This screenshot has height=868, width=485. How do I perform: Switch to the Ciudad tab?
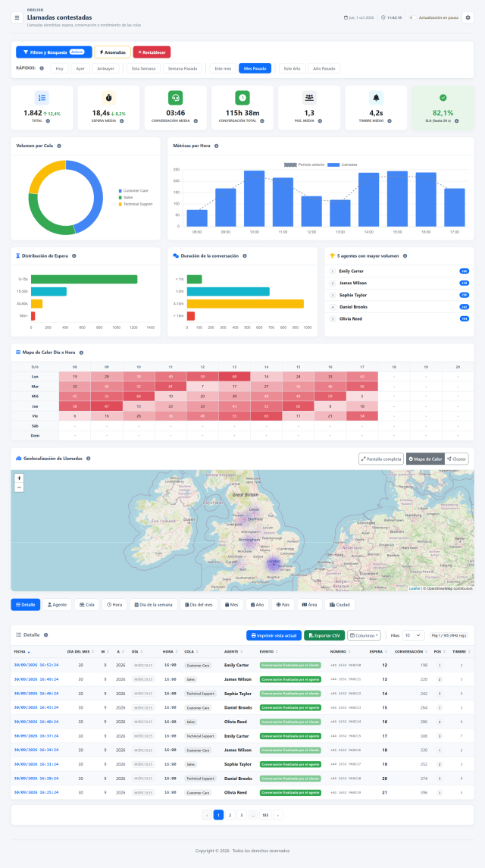339,604
